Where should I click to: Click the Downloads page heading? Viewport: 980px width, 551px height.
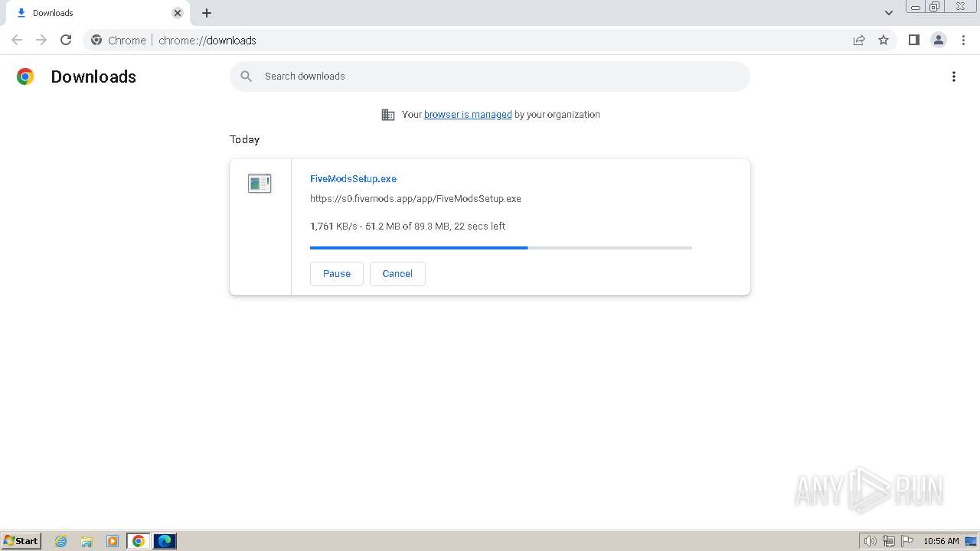pos(93,77)
